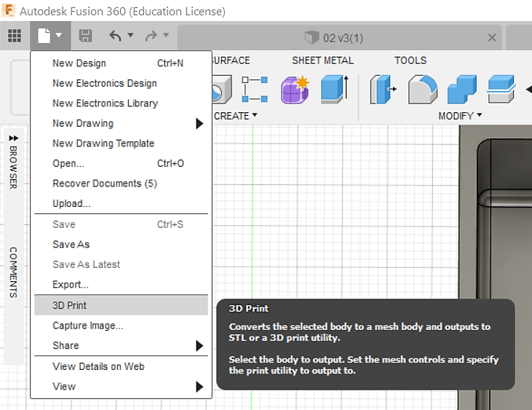Choose Save As from the File menu

(121, 245)
